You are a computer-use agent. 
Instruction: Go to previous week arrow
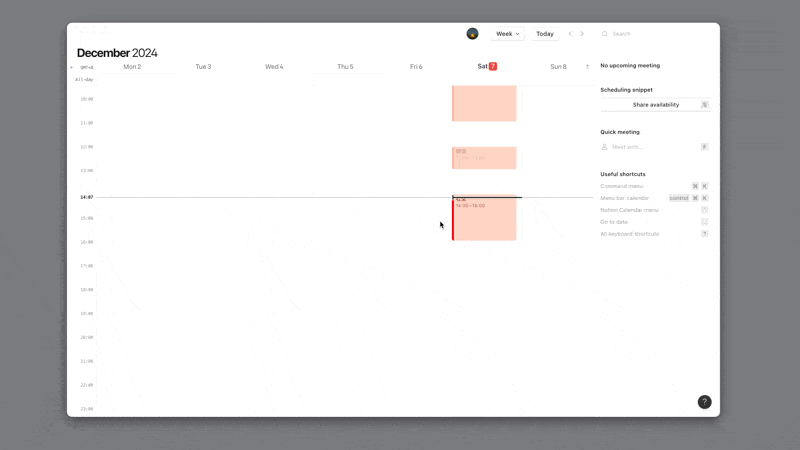tap(570, 34)
